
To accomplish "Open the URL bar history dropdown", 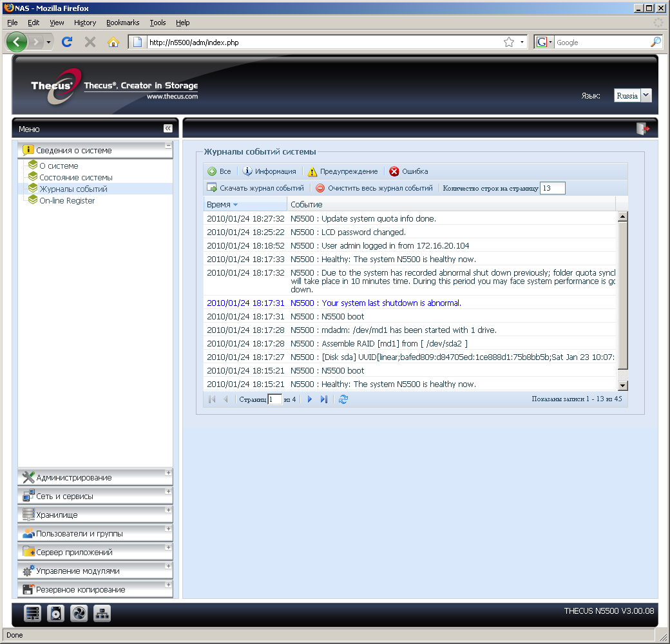I will coord(522,42).
